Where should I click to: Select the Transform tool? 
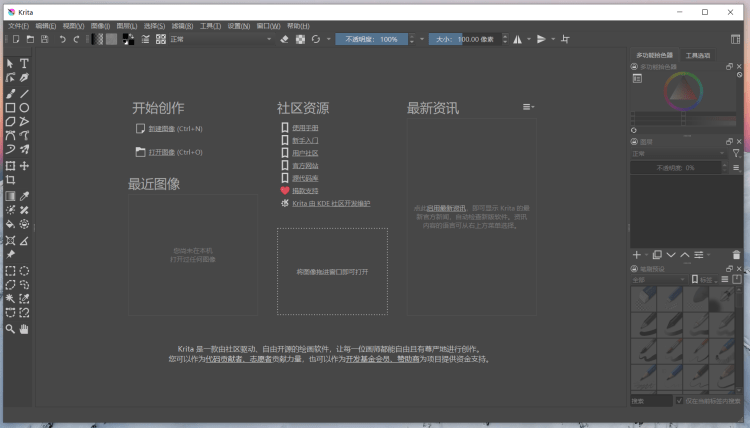tap(10, 166)
